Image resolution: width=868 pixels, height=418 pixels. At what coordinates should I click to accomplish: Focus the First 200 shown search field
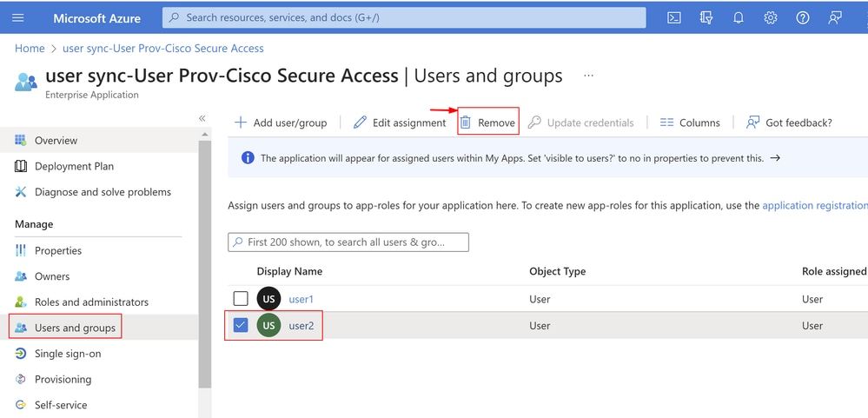point(348,242)
